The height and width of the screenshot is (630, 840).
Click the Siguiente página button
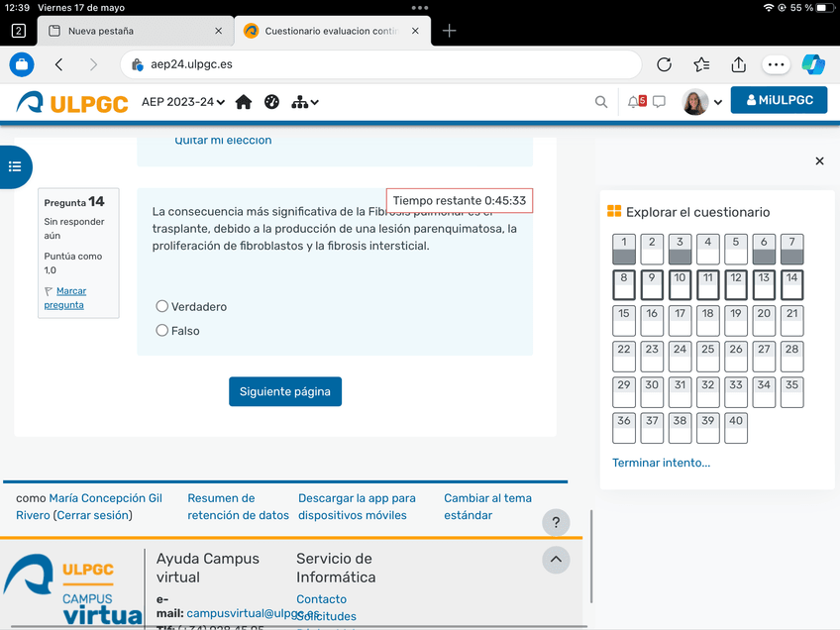tap(285, 391)
